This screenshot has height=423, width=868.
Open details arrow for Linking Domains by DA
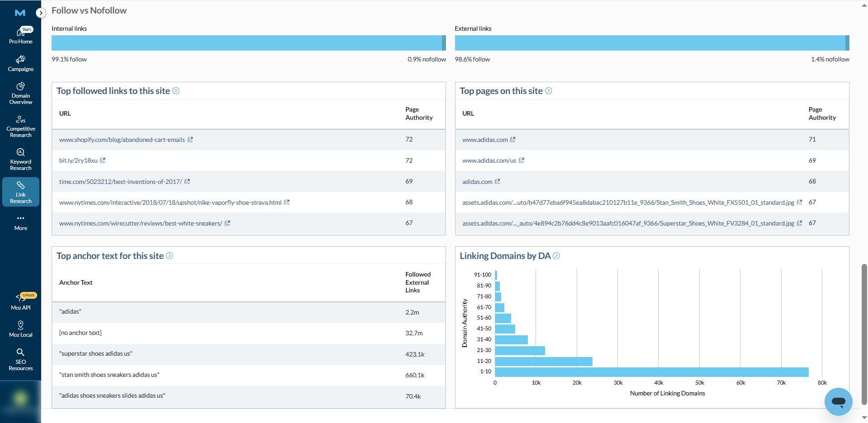[557, 256]
